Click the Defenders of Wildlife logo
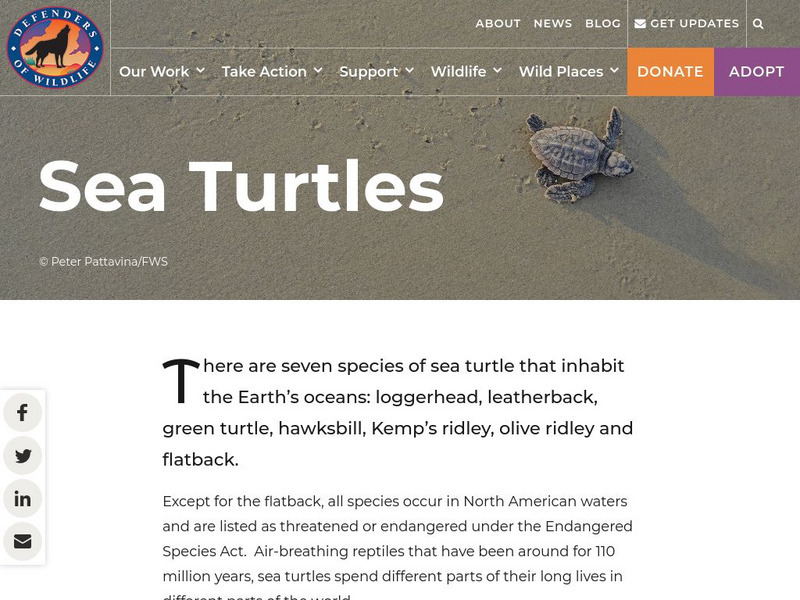Viewport: 800px width, 600px height. click(54, 48)
